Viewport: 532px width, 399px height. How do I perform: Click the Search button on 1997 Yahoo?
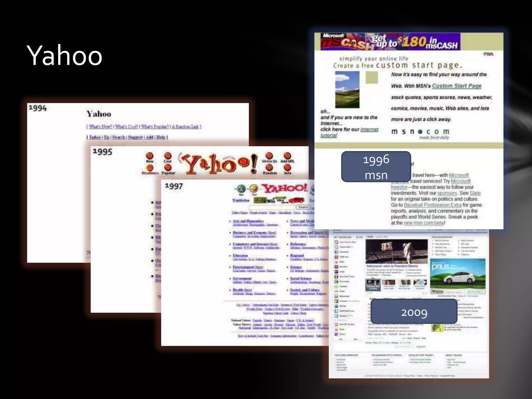coord(303,207)
